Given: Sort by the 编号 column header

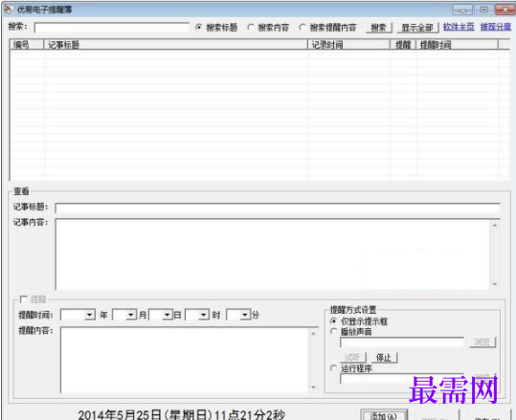Looking at the screenshot, I should 27,44.
